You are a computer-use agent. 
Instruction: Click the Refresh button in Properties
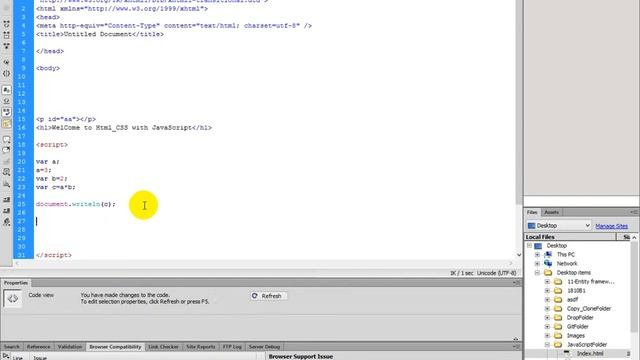[268, 296]
